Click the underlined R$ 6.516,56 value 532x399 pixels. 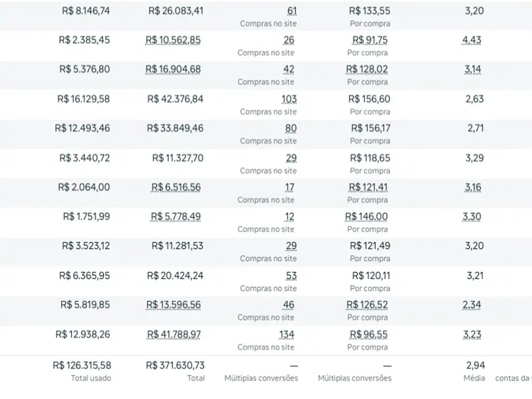(x=176, y=188)
